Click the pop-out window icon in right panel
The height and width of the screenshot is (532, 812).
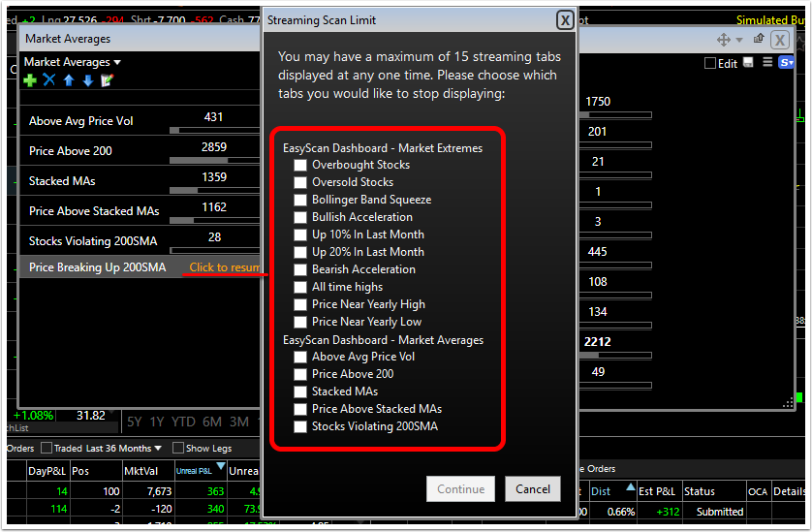tap(759, 39)
